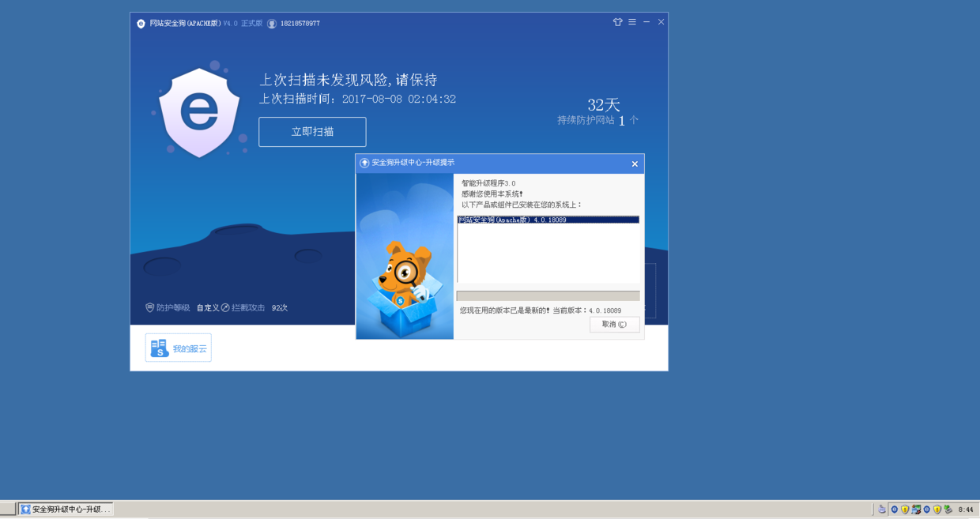Click the account number 18218578977
The height and width of the screenshot is (519, 980).
tap(300, 24)
